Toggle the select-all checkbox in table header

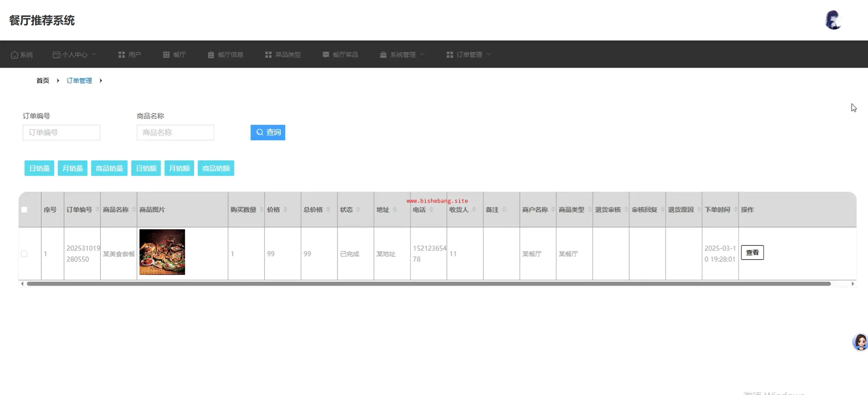pos(24,210)
